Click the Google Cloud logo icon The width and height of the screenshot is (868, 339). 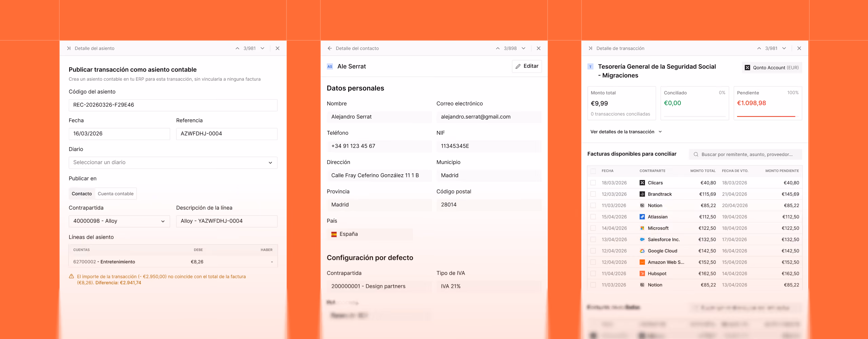point(642,251)
